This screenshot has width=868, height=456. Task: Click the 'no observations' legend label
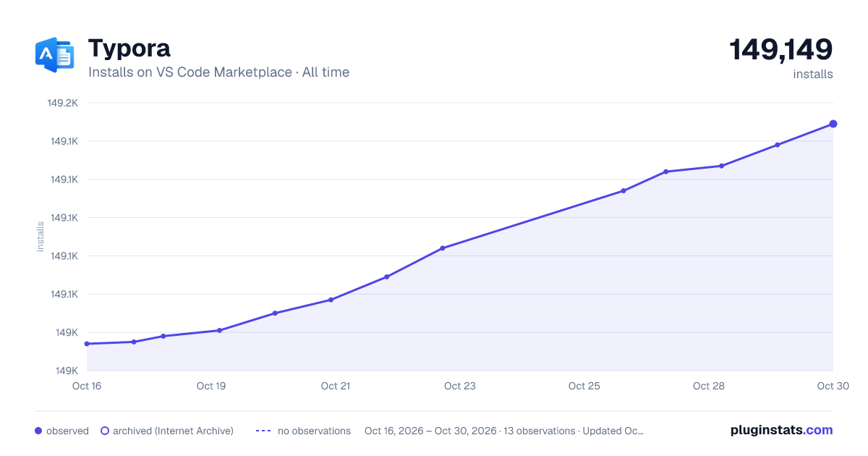[314, 431]
